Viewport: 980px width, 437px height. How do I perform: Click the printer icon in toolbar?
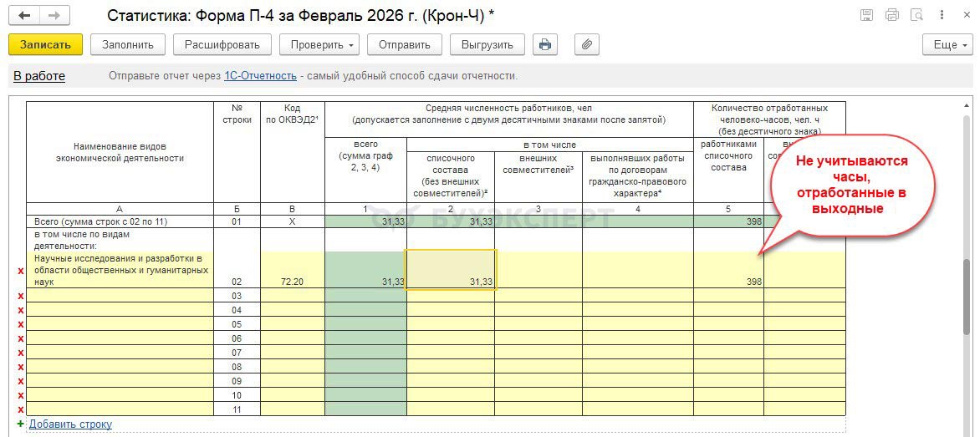point(545,45)
